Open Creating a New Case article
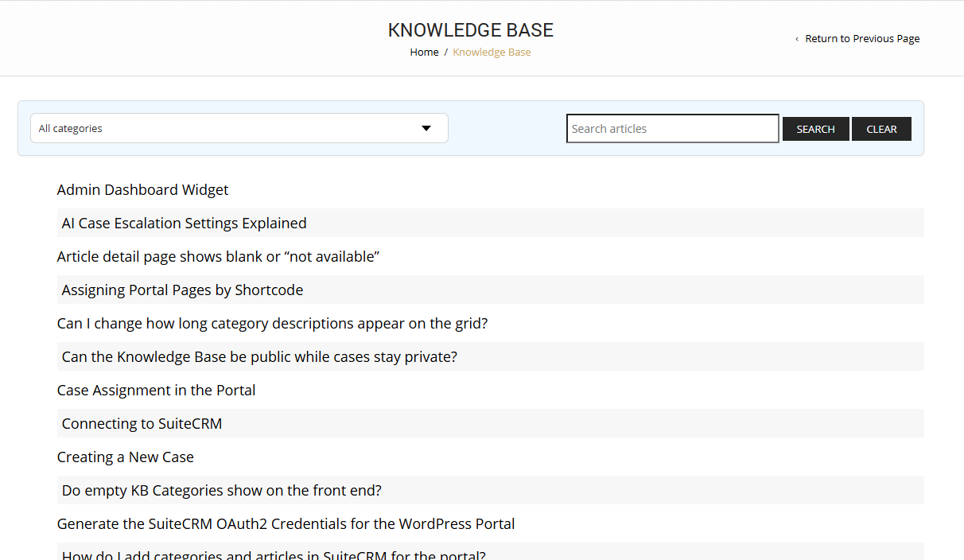The image size is (964, 560). 125,457
